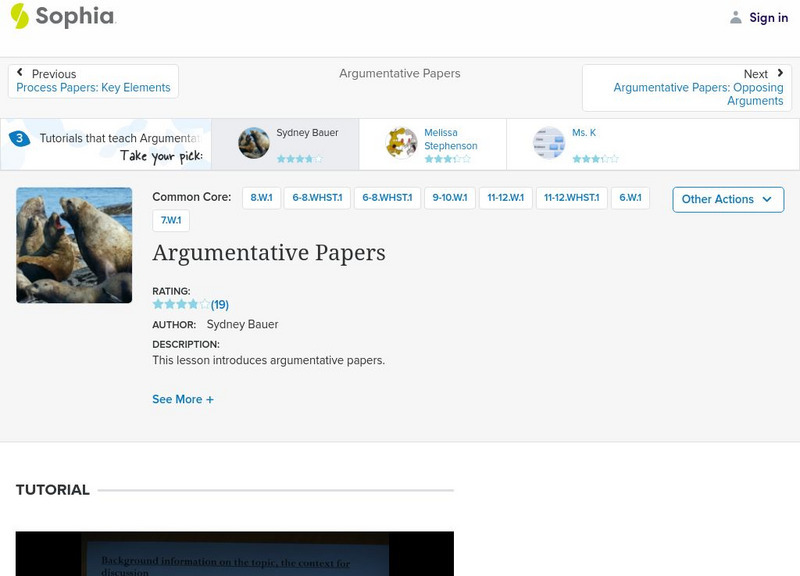Click Sydney Bauer's star rating in tab
Viewport: 800px width, 576px height.
pos(299,159)
